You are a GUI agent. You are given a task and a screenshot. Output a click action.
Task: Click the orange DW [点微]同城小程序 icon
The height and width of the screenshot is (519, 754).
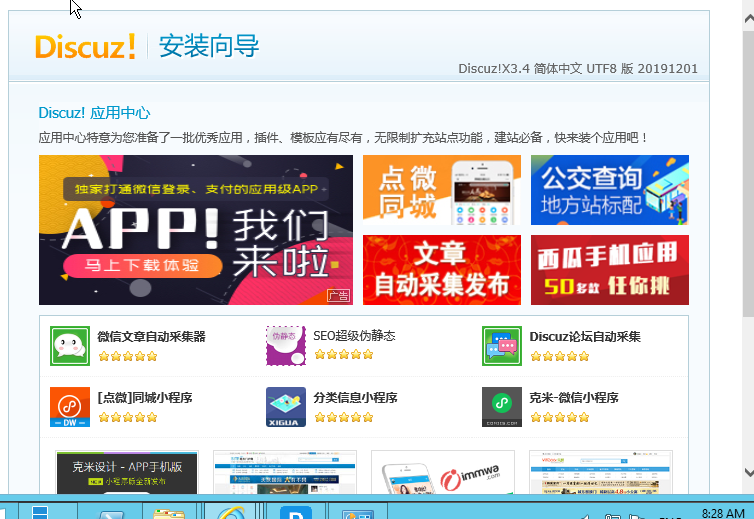pyautogui.click(x=70, y=407)
